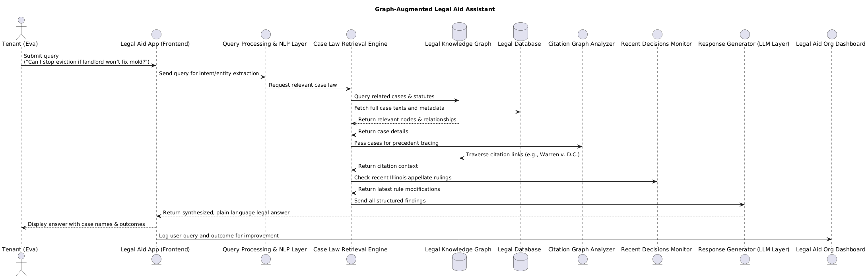
Task: Select top label Legal Knowledge Graph
Action: 458,44
